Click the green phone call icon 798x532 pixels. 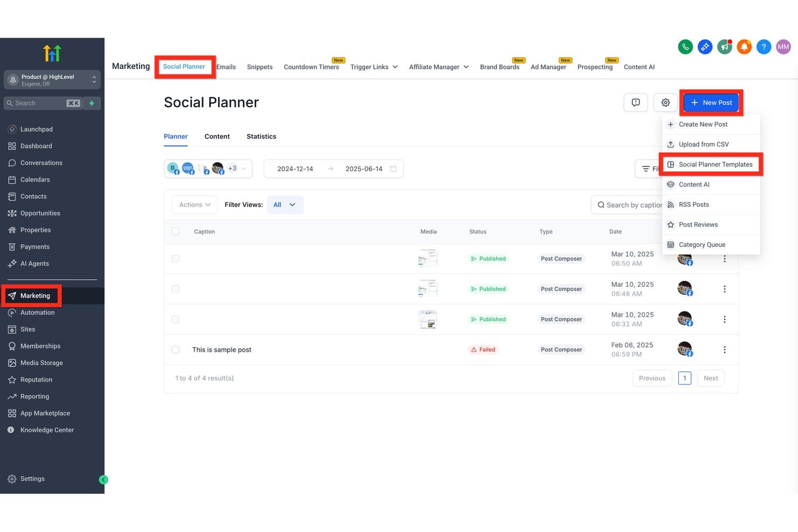pos(685,47)
